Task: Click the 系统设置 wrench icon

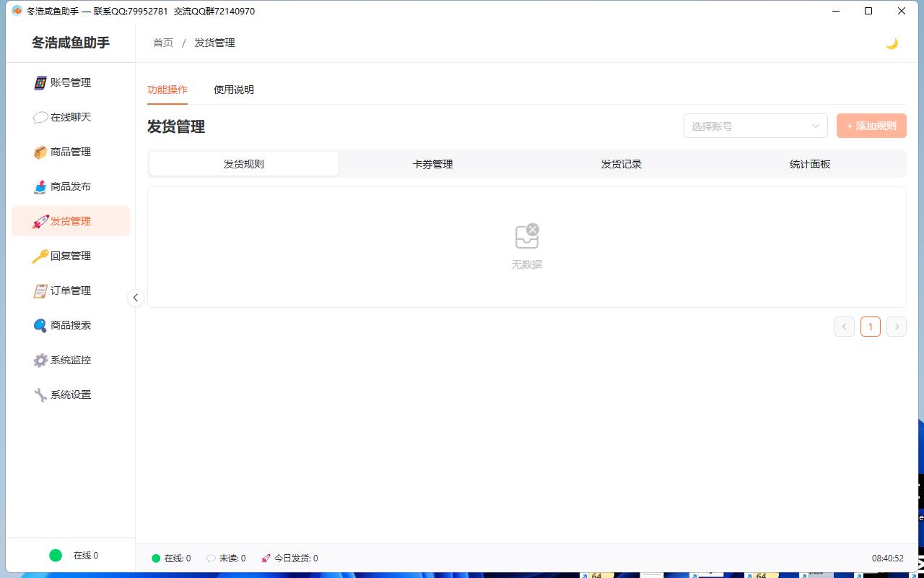Action: [40, 394]
